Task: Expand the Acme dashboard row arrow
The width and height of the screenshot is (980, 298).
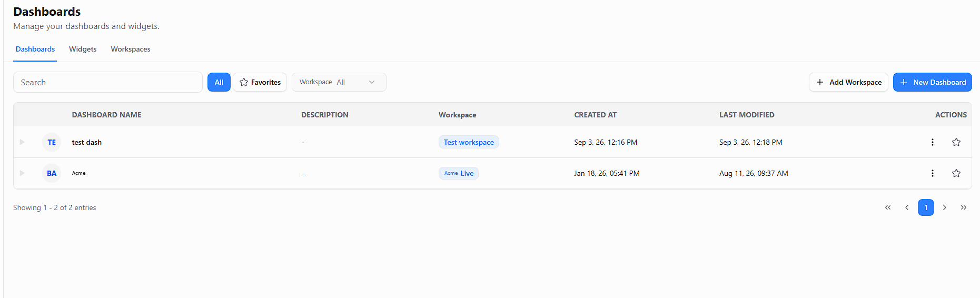Action: pyautogui.click(x=22, y=173)
